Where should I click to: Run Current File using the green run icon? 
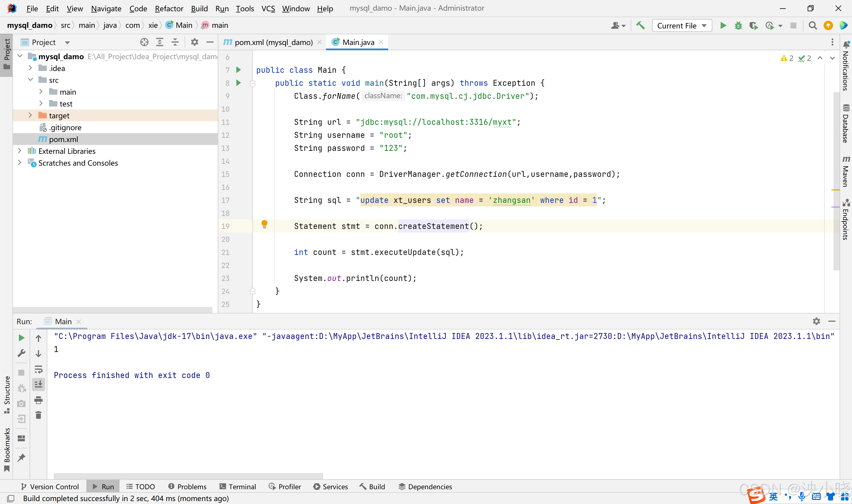click(723, 25)
